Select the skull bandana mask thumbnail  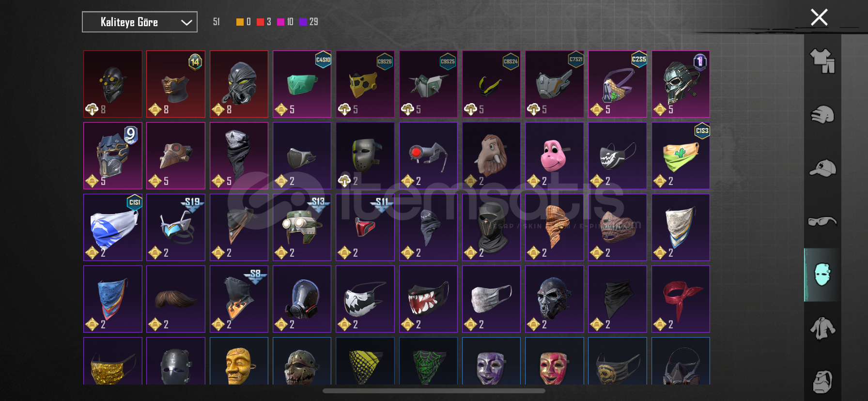(x=239, y=155)
